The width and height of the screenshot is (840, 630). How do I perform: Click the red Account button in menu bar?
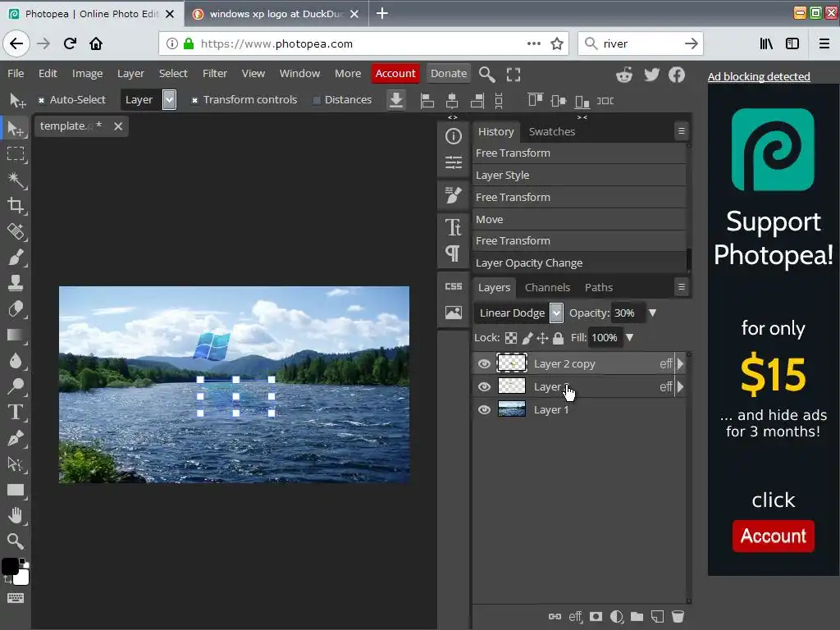395,73
